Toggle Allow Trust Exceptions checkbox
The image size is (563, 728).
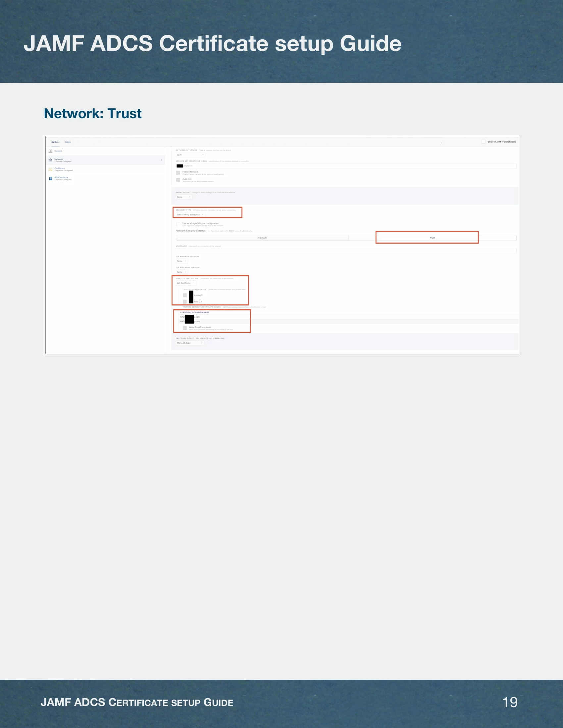click(185, 328)
